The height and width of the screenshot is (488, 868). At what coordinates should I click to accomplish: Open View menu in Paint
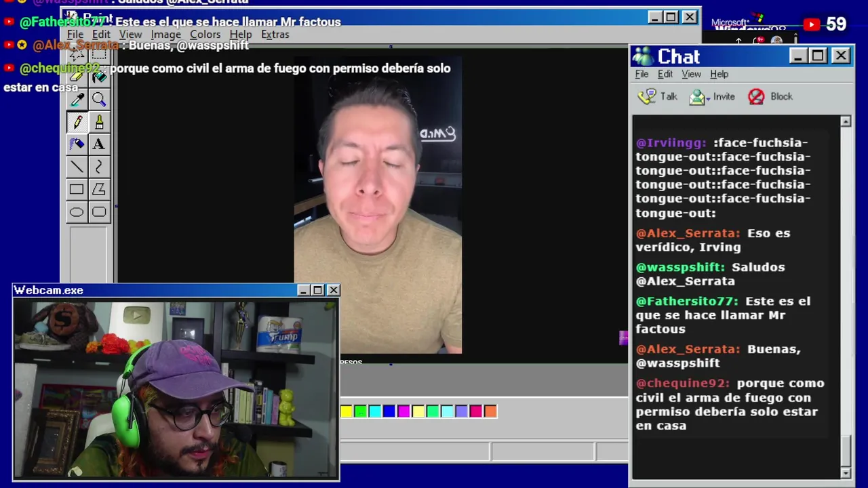pyautogui.click(x=130, y=35)
